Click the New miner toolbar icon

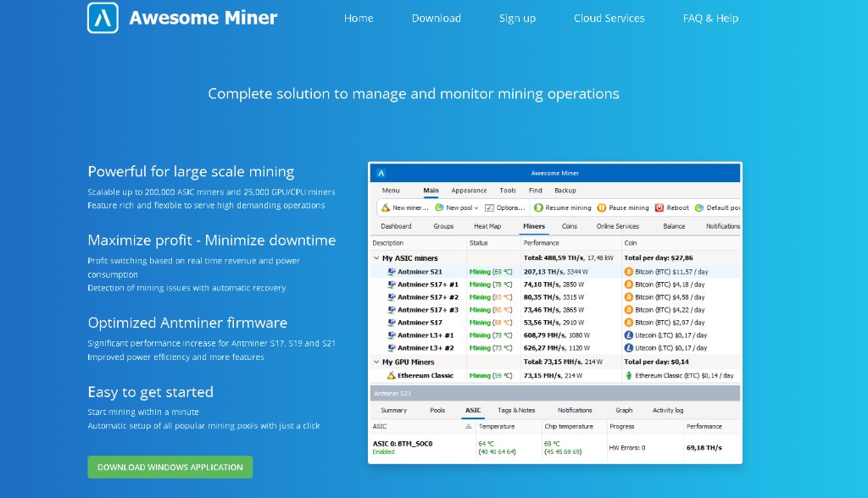[x=386, y=207]
